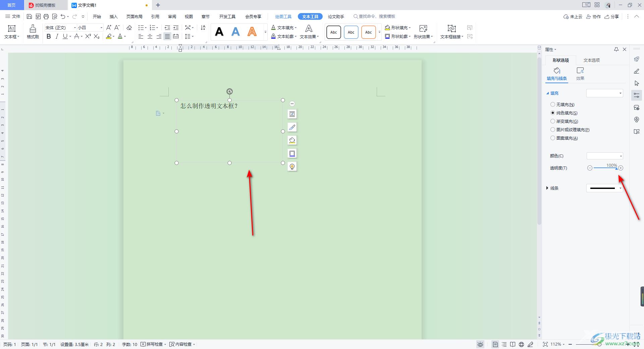Viewport: 644px width, 349px height.
Task: Toggle page view mode in status bar
Action: [x=495, y=344]
